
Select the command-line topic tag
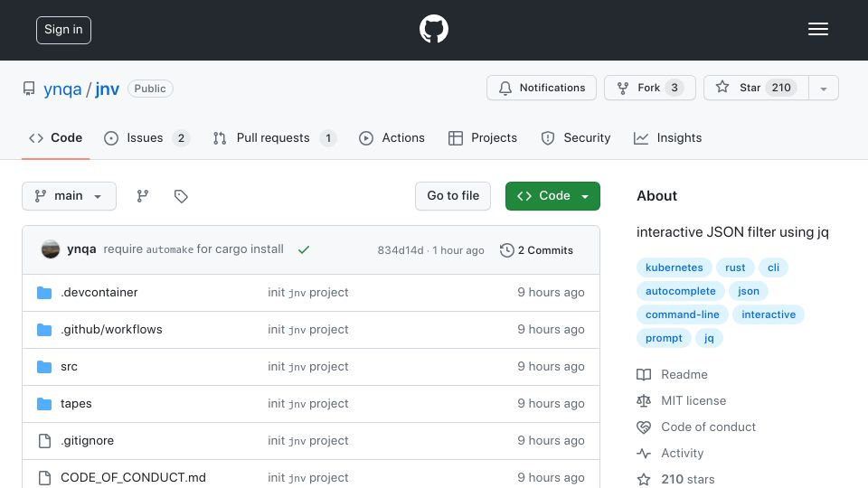tap(682, 314)
